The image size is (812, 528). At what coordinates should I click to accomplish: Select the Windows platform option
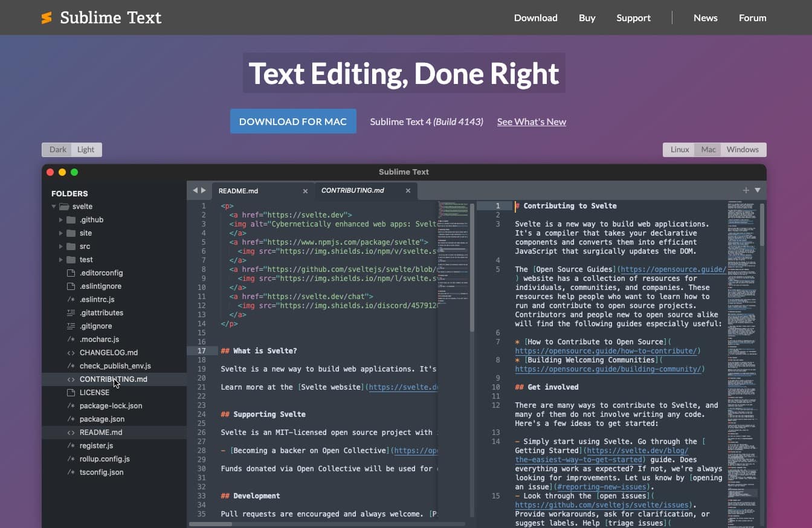pos(743,149)
